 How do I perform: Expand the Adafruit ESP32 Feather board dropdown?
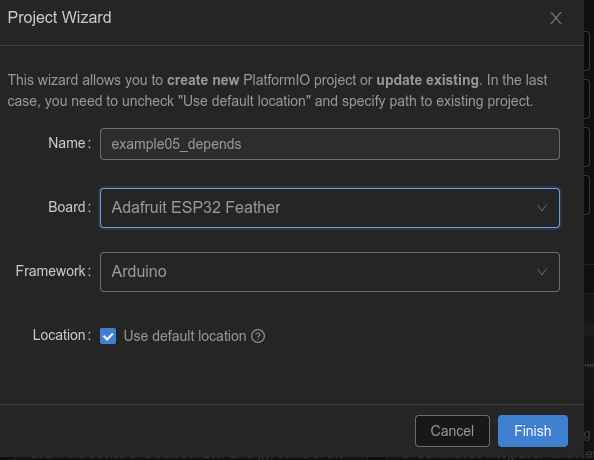point(330,208)
